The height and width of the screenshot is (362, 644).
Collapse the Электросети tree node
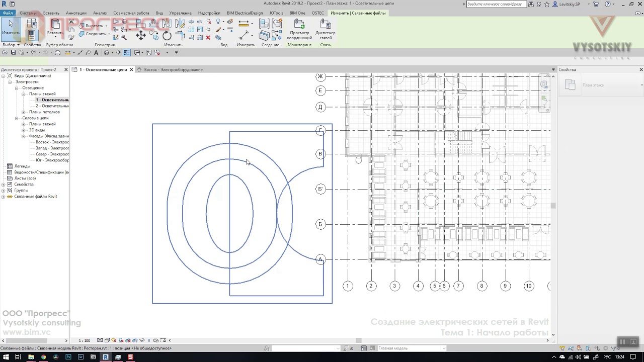[10, 82]
